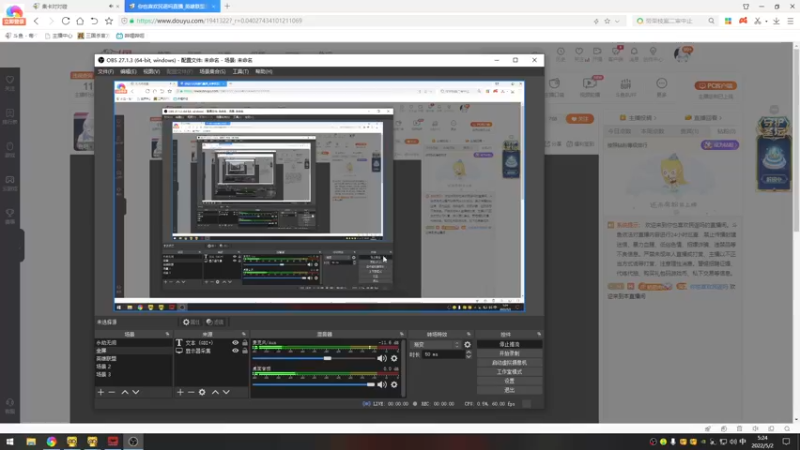This screenshot has width=800, height=450.
Task: Pop out the Controls dock panel
Action: 539,334
